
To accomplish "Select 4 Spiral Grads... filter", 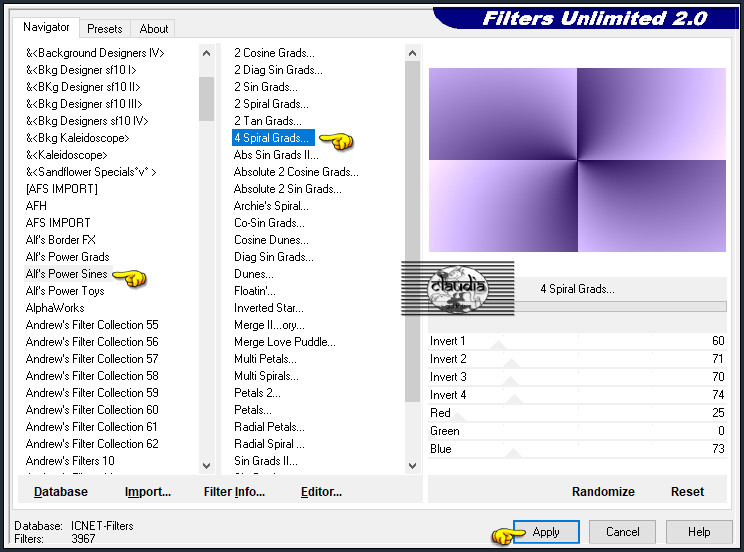I will coord(273,138).
